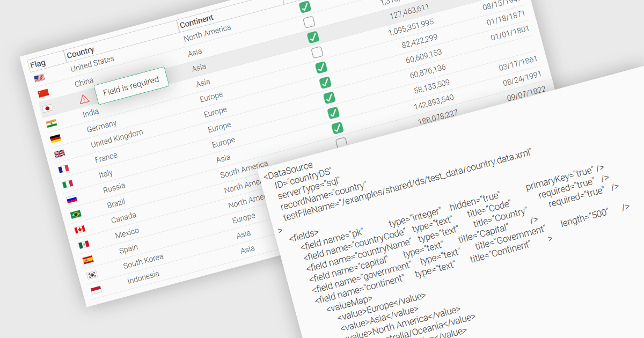Select the Japan flag icon
This screenshot has height=338, width=644.
[x=47, y=108]
